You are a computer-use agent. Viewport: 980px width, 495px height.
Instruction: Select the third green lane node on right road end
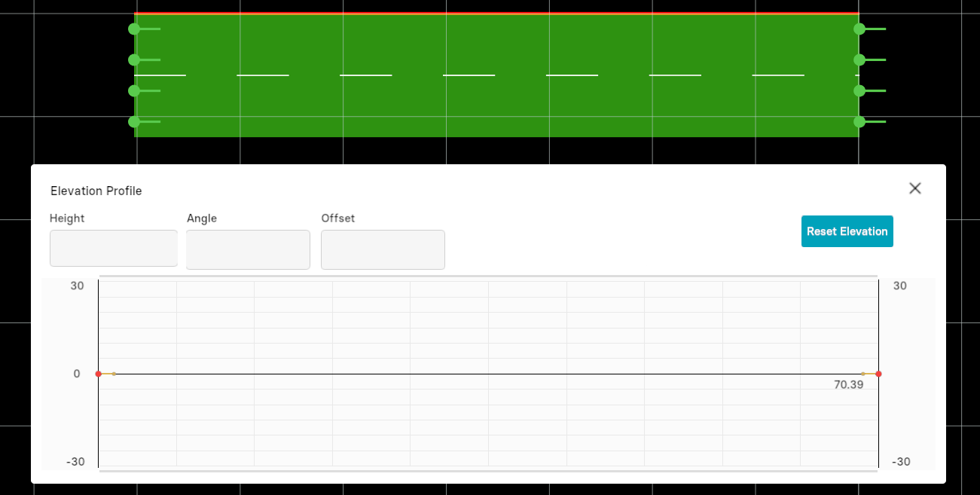(859, 91)
